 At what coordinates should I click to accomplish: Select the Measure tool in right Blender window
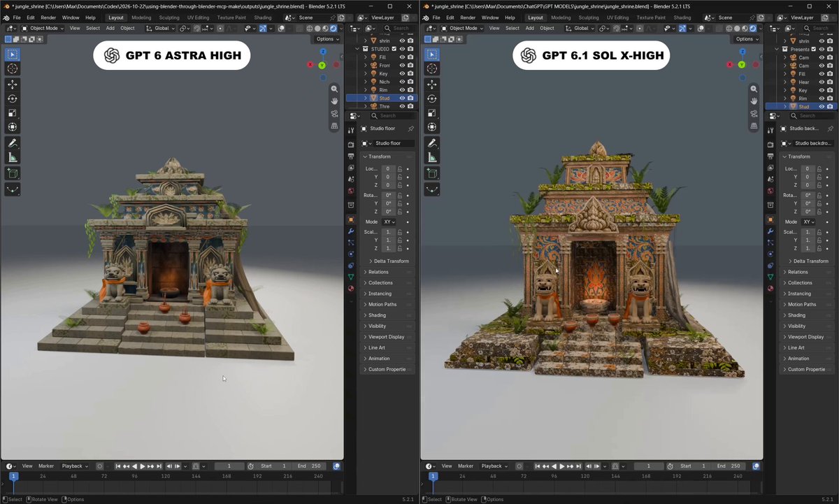click(x=432, y=158)
